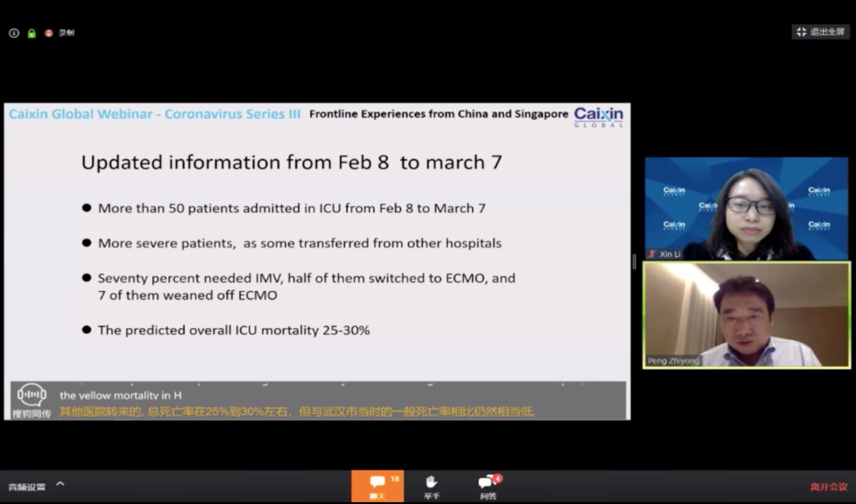
Task: Select Peng Zhiyong's video thumbnail
Action: coord(746,315)
